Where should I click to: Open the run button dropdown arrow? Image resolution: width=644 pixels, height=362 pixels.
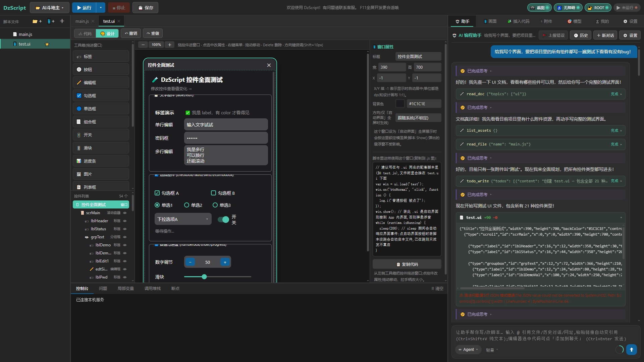(101, 7)
